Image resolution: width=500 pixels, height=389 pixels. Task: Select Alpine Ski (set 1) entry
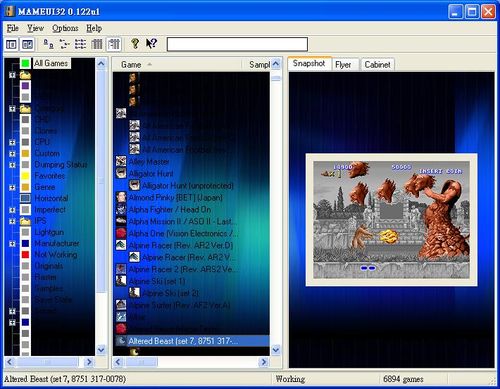click(157, 281)
